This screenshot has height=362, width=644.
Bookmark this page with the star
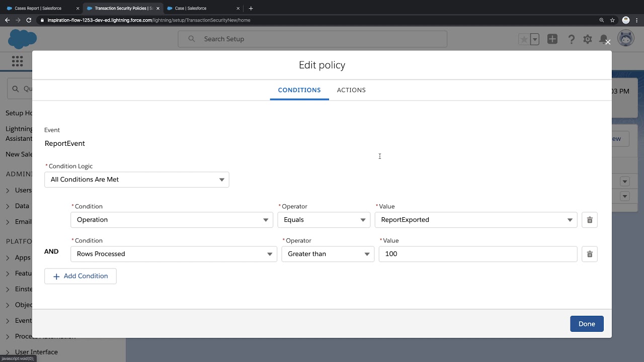click(x=612, y=20)
